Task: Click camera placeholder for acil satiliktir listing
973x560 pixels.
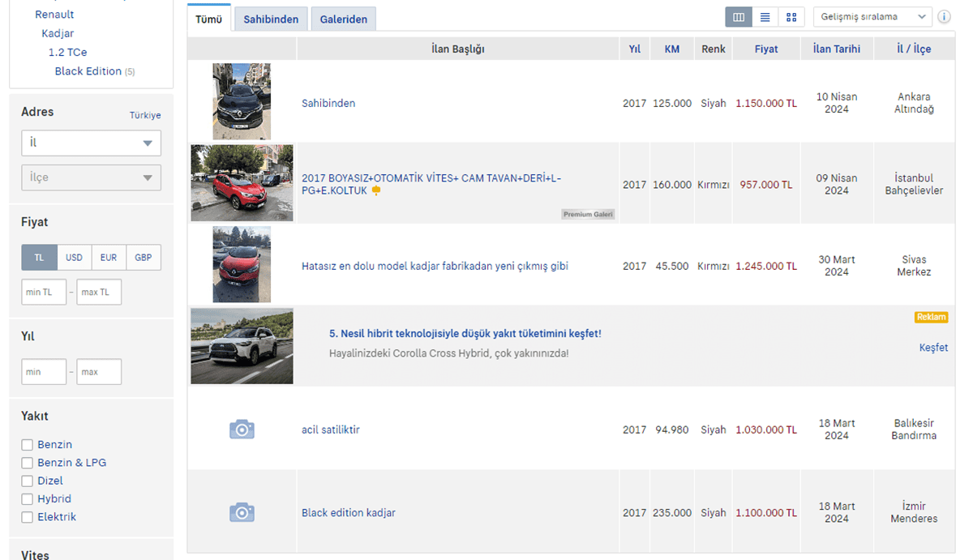Action: point(242,430)
